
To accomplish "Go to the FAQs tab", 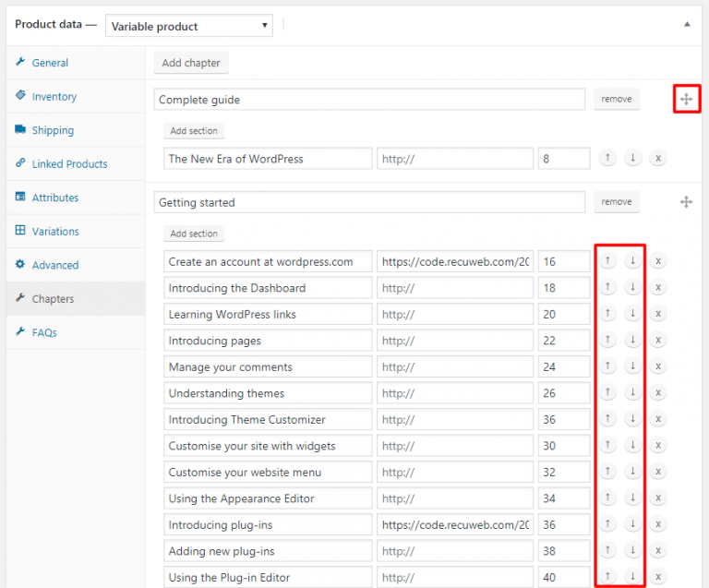I will (x=44, y=332).
